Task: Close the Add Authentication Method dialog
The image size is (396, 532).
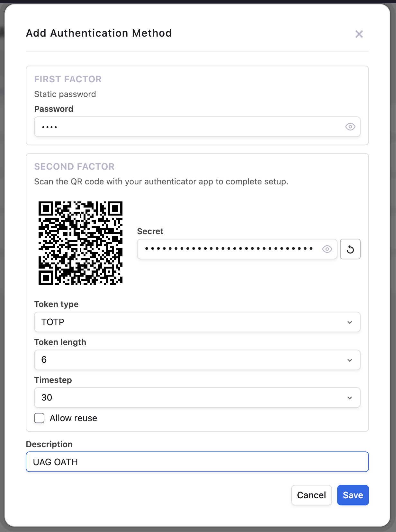Action: [359, 34]
